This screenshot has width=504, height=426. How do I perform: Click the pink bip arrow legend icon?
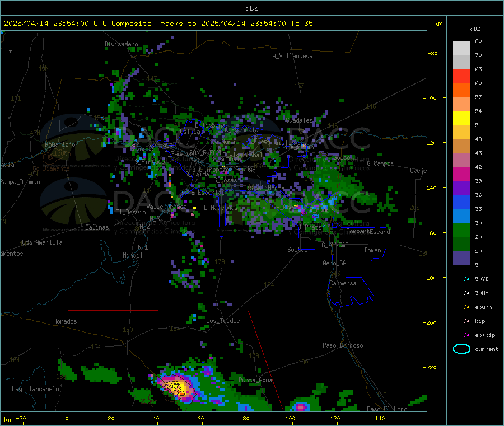tap(461, 321)
